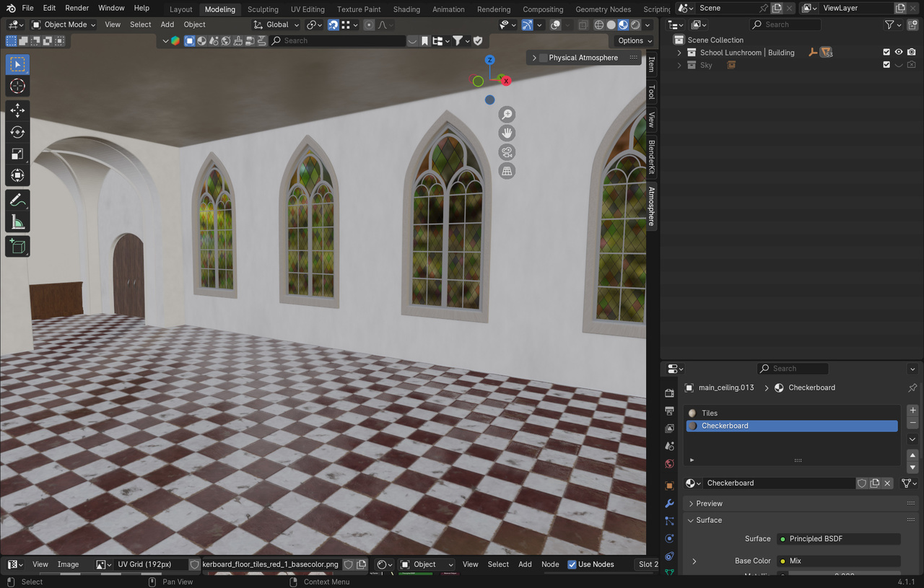Viewport: 924px width, 588px height.
Task: Uncheck the Use Nodes checkbox
Action: click(572, 564)
